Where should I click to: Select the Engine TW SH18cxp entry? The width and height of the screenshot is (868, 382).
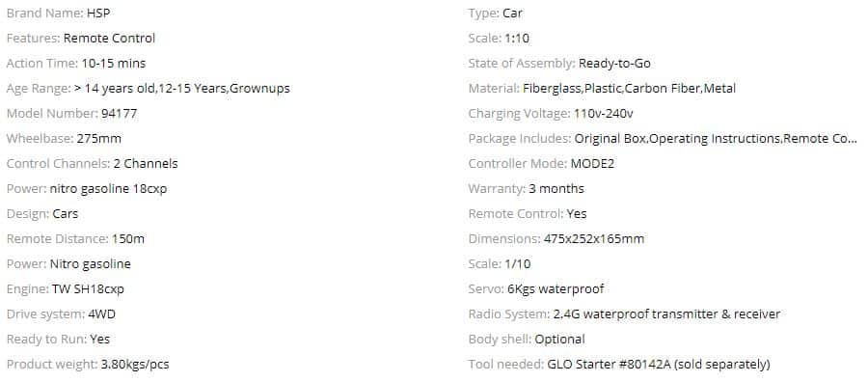pos(66,289)
